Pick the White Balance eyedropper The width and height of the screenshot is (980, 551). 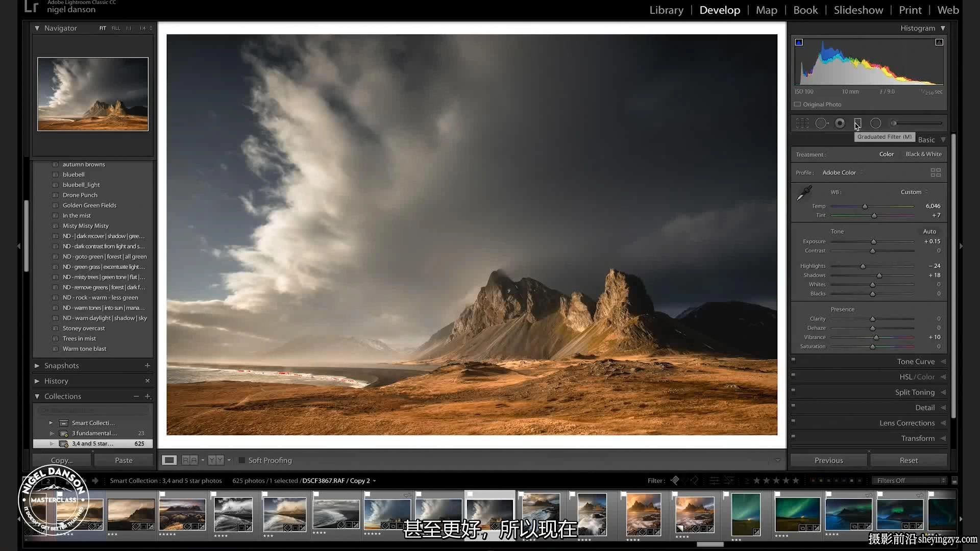point(804,193)
